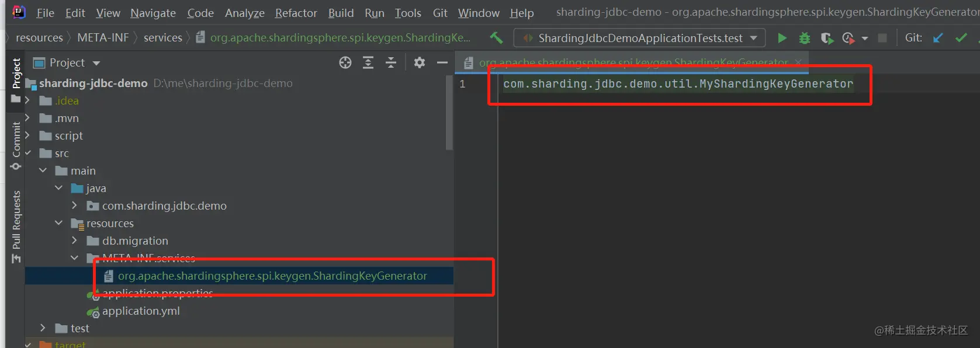Click the disabled Stop square icon
This screenshot has width=980, height=348.
click(882, 38)
